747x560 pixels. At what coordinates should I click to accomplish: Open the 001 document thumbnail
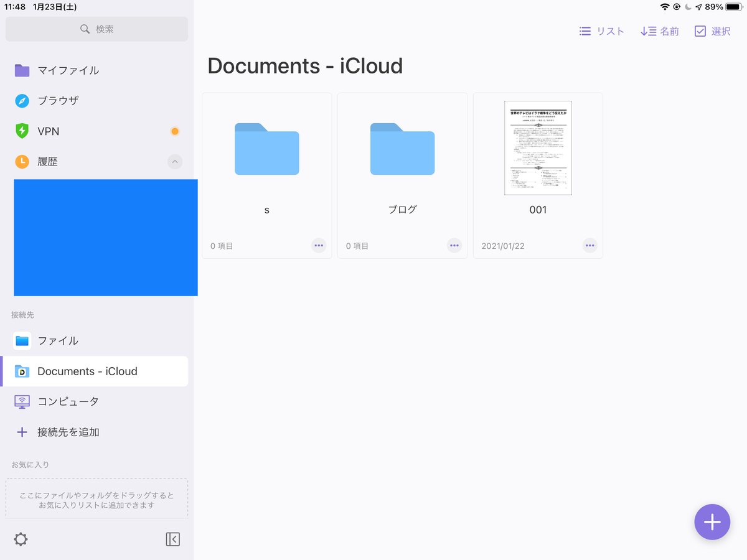click(x=538, y=148)
